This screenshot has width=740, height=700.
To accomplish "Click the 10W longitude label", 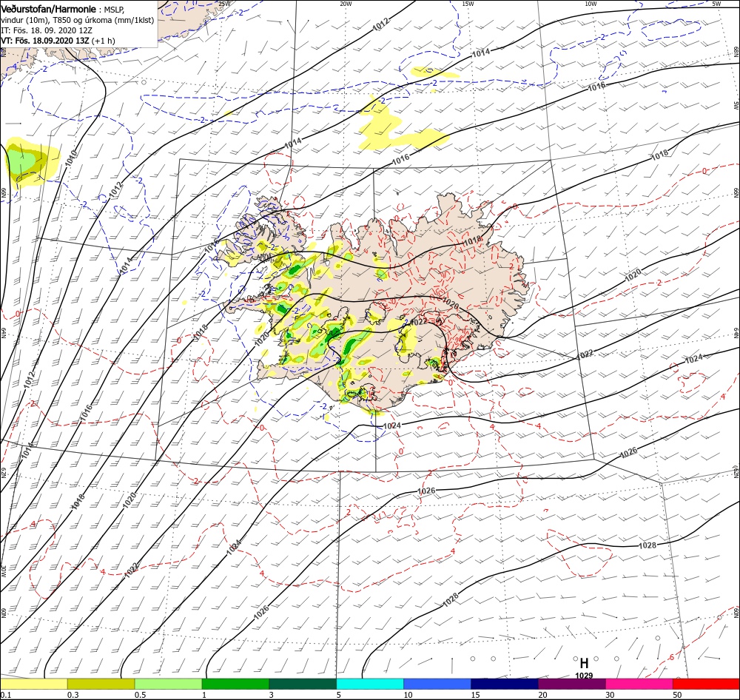I will [x=591, y=4].
